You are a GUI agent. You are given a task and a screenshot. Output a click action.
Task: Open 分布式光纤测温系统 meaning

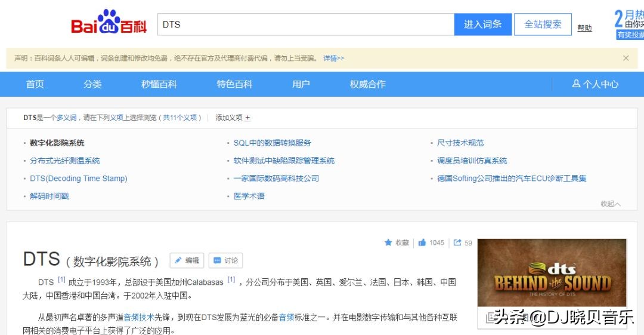pos(65,161)
